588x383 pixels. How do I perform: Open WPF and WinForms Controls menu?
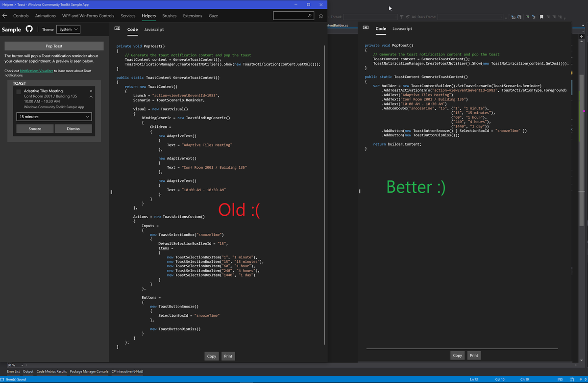(x=88, y=16)
